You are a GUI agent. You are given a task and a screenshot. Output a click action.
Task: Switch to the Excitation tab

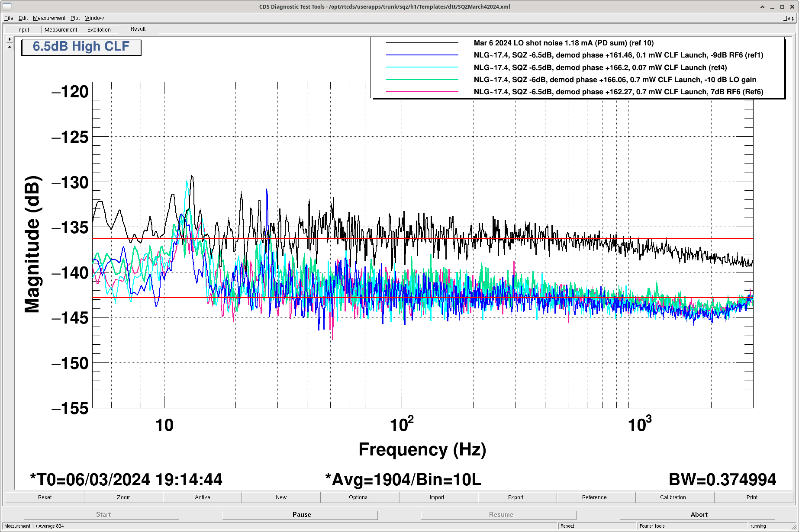[x=99, y=30]
